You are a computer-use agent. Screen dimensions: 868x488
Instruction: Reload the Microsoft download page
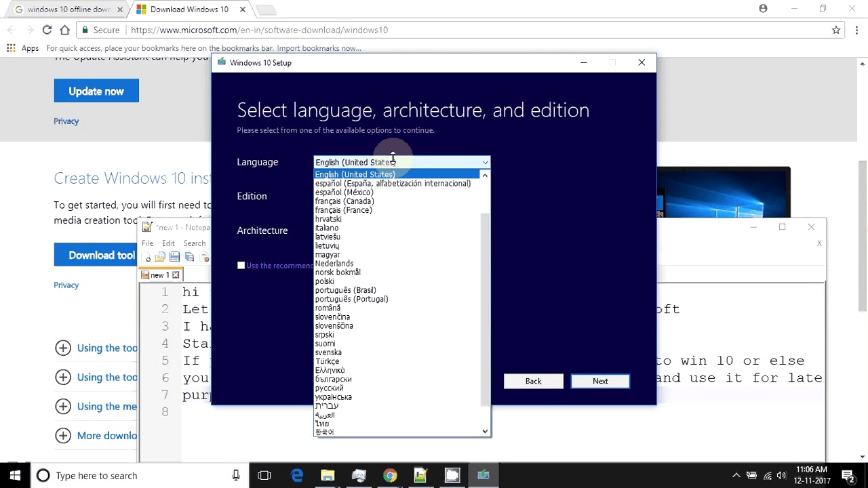pyautogui.click(x=47, y=30)
